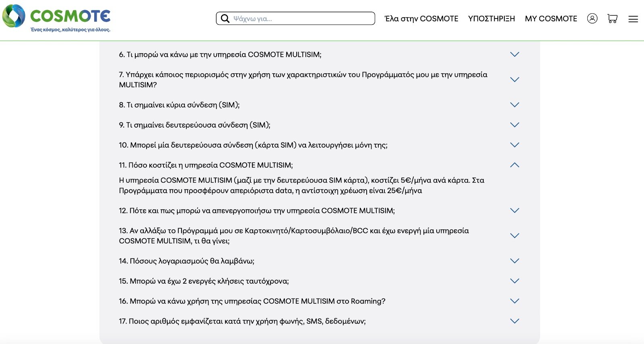Image resolution: width=644 pixels, height=344 pixels.
Task: Click question text "9. Τι σημαίνει δευτερεύουσα σύνδεση (SIM);"
Action: pyautogui.click(x=194, y=125)
